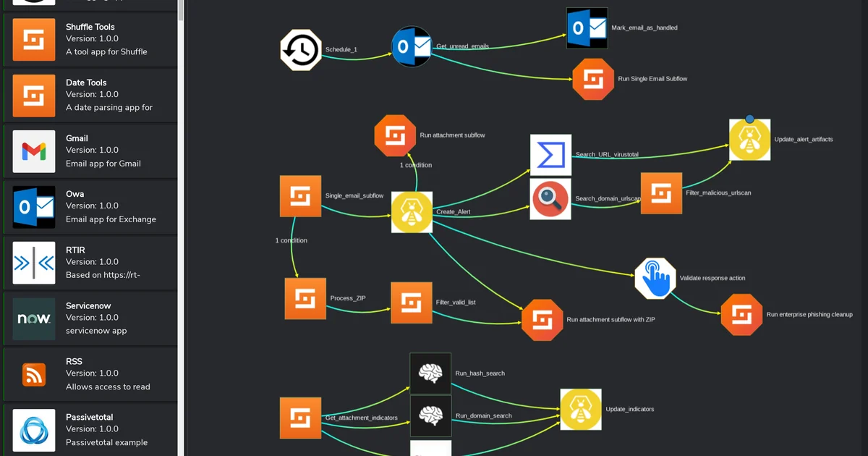This screenshot has height=456, width=868.
Task: Choose the Servicenow app icon
Action: [x=34, y=319]
